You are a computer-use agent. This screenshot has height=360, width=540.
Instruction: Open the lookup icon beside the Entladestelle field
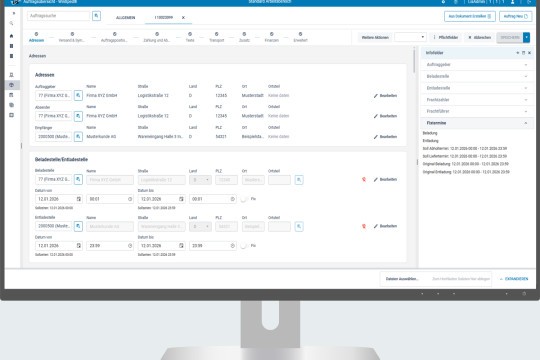pos(78,226)
